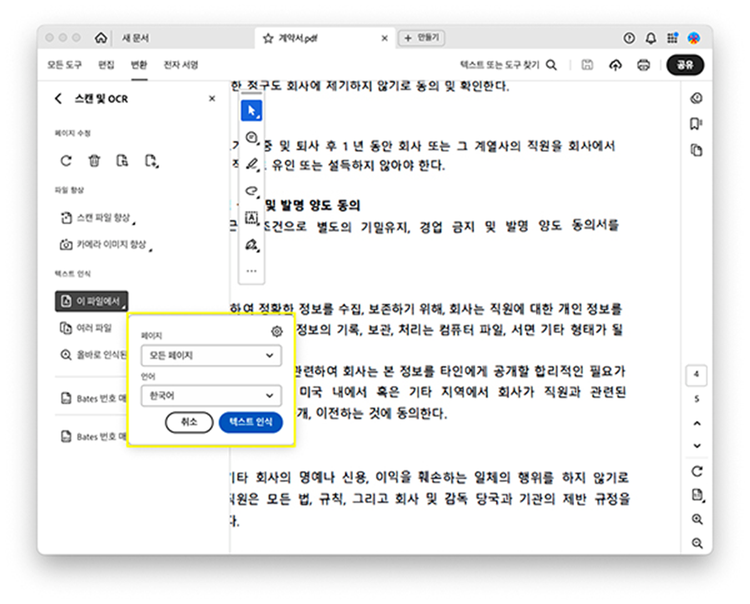Open the help icon in title bar

629,38
